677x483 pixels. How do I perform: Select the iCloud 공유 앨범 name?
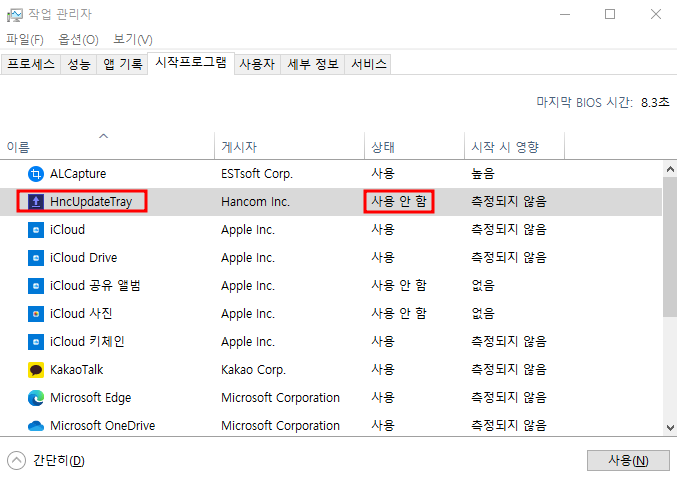point(95,286)
